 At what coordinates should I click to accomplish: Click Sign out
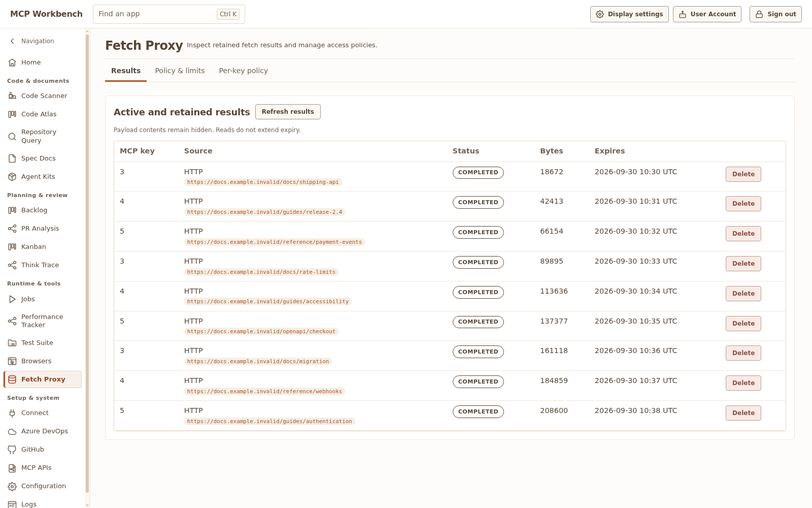tap(775, 14)
